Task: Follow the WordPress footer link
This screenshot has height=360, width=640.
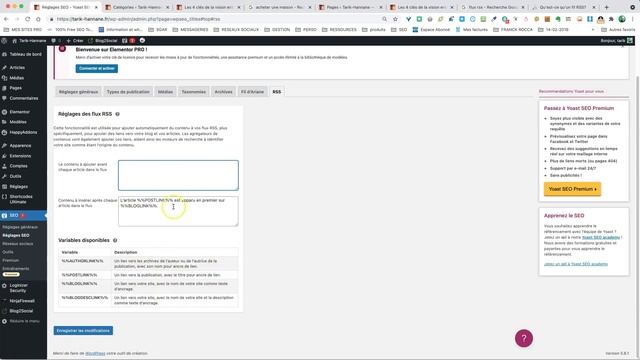Action: pyautogui.click(x=95, y=353)
